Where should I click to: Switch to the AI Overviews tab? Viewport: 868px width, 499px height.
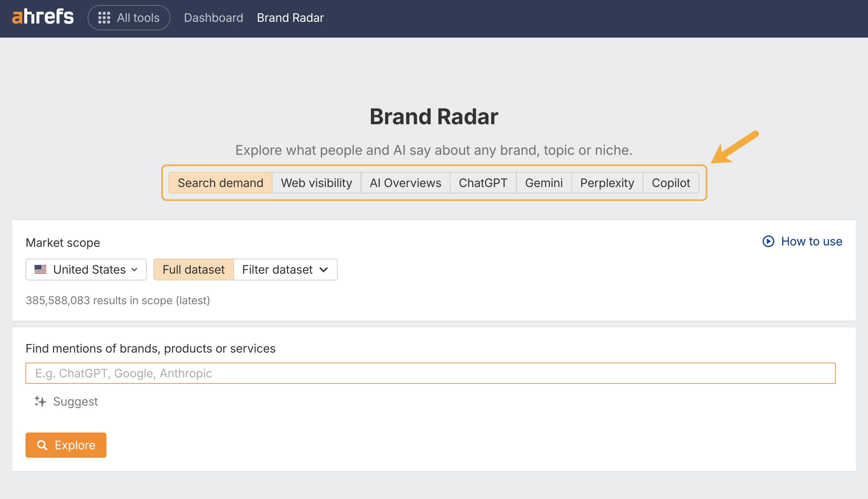click(x=405, y=183)
